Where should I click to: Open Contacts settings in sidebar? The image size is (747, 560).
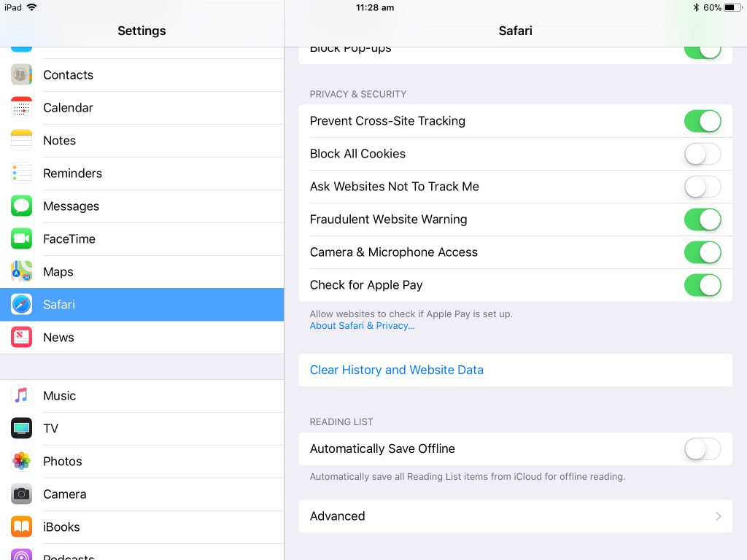[142, 75]
